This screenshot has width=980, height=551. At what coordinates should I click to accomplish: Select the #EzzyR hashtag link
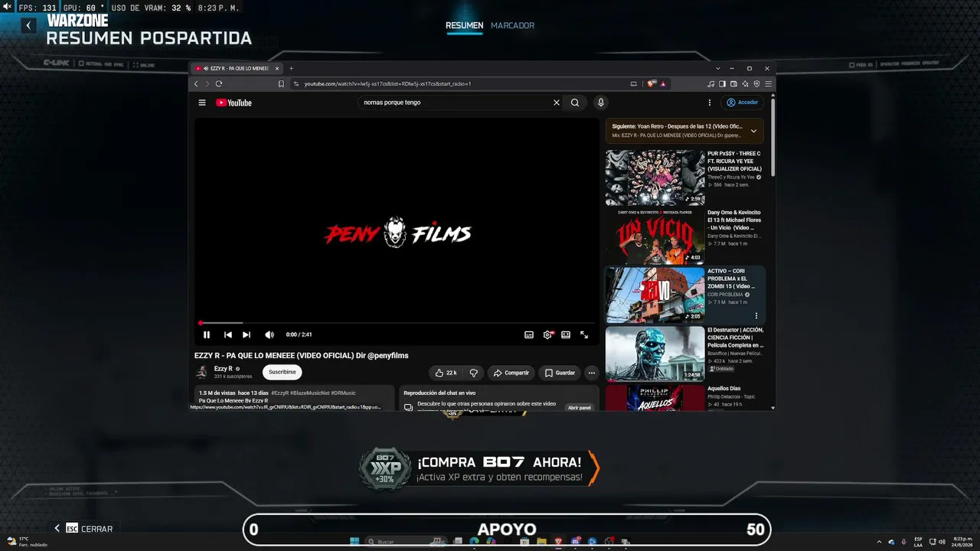pyautogui.click(x=279, y=393)
